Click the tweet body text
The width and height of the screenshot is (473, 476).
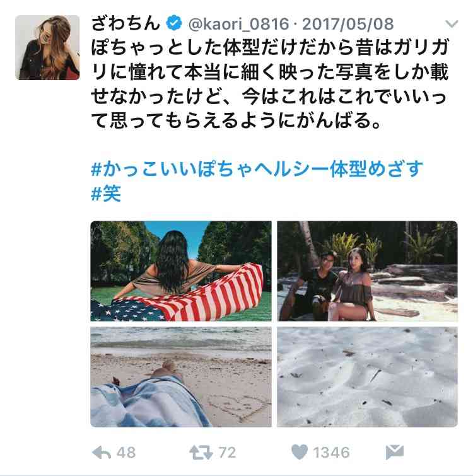click(x=269, y=84)
